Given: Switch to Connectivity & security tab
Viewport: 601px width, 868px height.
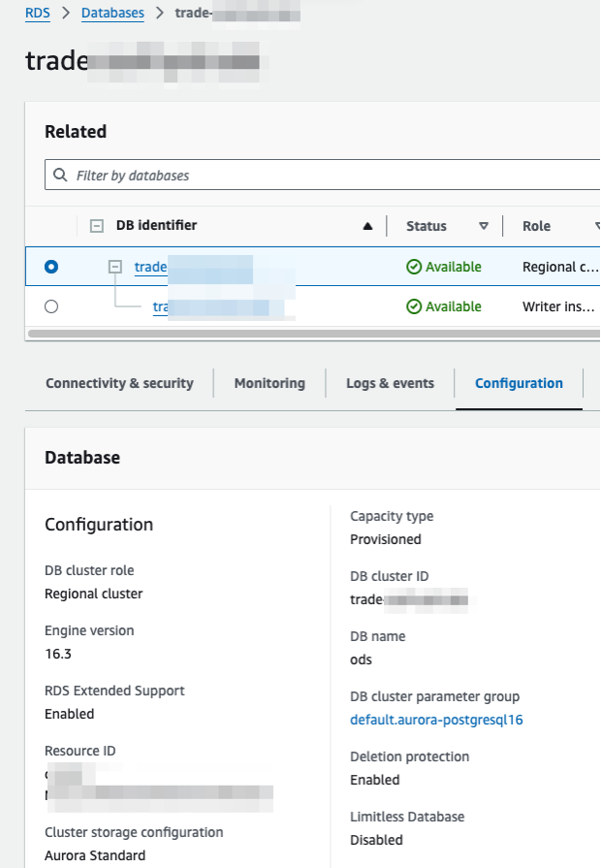Looking at the screenshot, I should click(119, 383).
